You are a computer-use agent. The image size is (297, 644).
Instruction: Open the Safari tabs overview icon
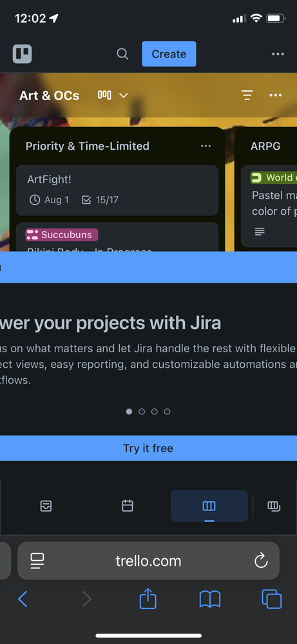(272, 599)
